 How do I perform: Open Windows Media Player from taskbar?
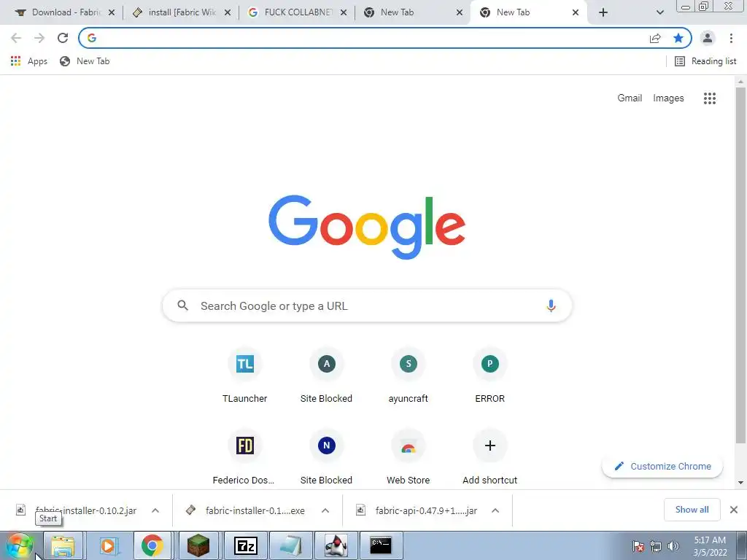[108, 545]
